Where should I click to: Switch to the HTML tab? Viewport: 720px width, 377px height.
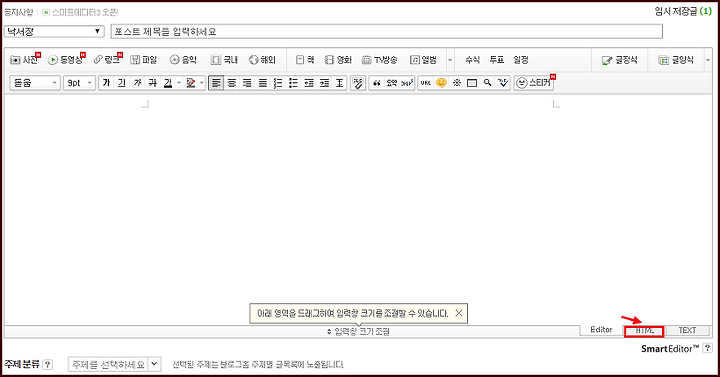click(644, 331)
